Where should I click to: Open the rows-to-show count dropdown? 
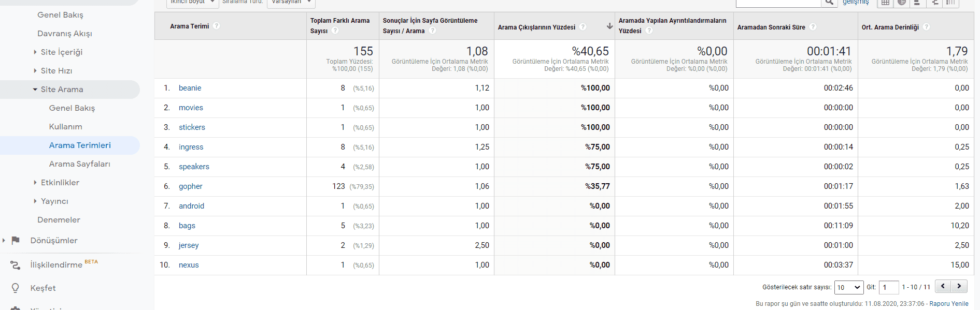pos(848,287)
